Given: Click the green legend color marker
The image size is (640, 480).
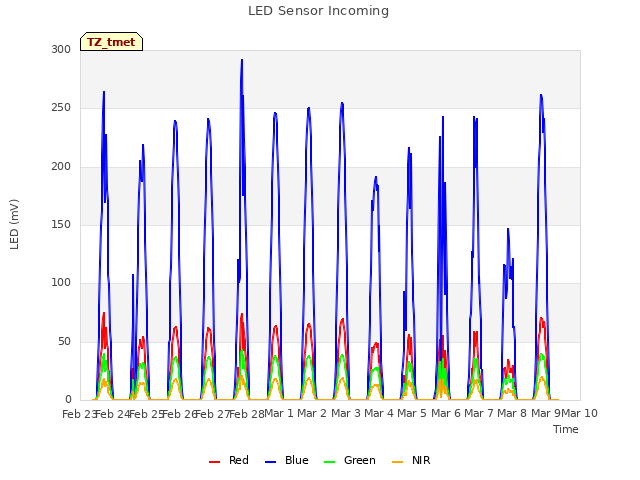Looking at the screenshot, I should [x=329, y=462].
